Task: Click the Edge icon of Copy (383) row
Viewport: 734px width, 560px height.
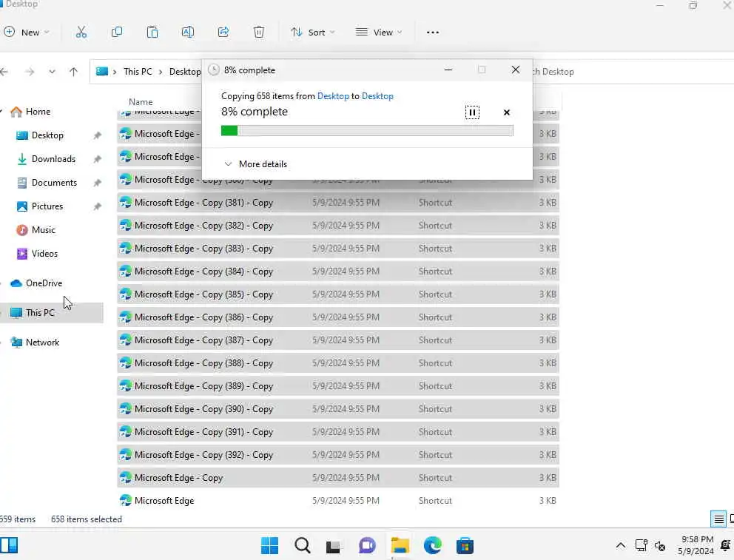Action: pyautogui.click(x=126, y=249)
